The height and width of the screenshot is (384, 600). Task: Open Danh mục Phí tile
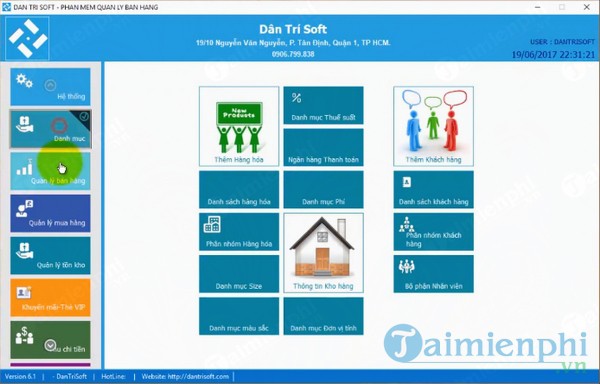pyautogui.click(x=323, y=189)
